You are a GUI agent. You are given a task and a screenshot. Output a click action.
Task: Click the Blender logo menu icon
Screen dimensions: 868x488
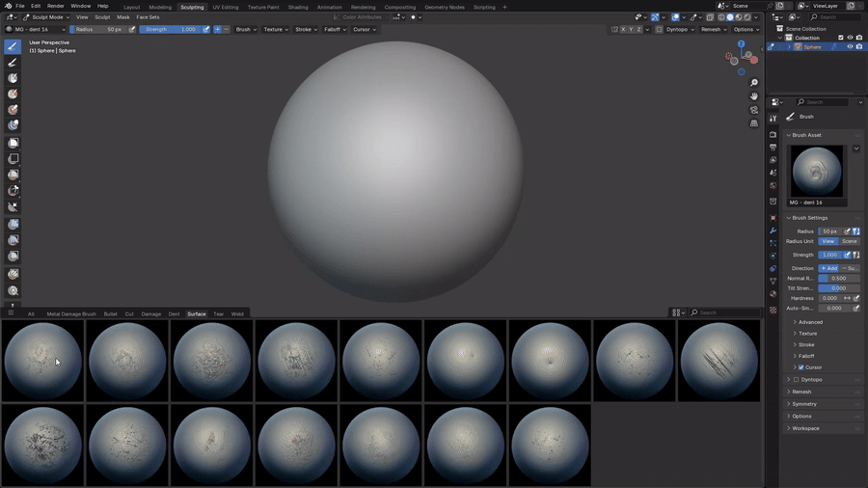[x=8, y=6]
